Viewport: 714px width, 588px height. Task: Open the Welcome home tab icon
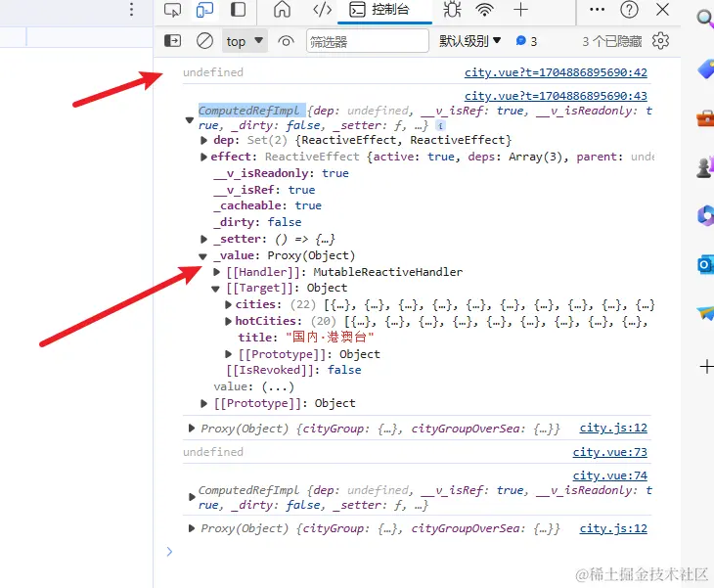[282, 10]
